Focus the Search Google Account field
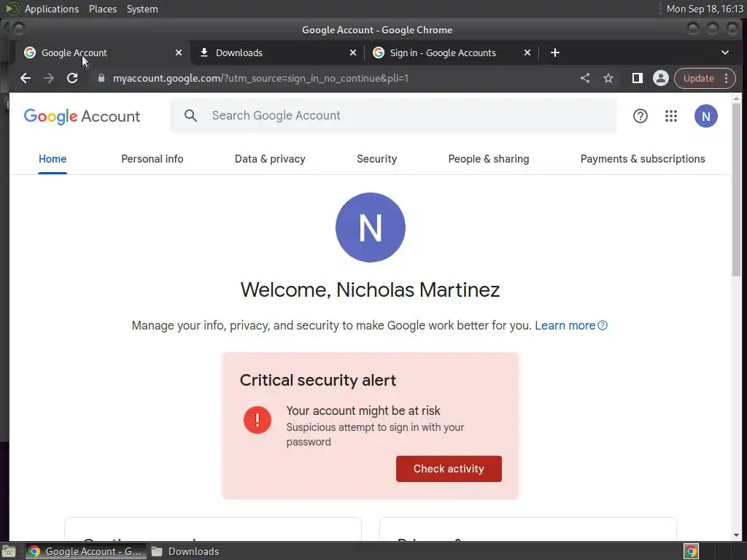The width and height of the screenshot is (747, 560). tap(393, 115)
